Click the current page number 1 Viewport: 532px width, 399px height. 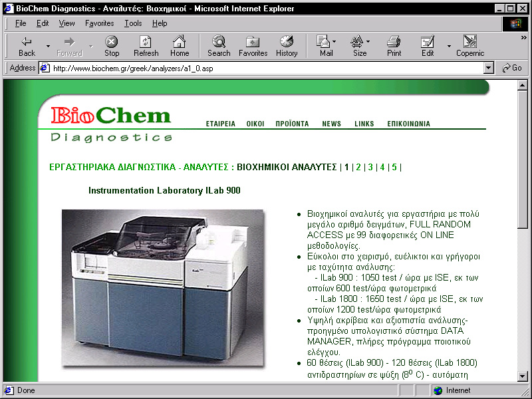[x=346, y=167]
